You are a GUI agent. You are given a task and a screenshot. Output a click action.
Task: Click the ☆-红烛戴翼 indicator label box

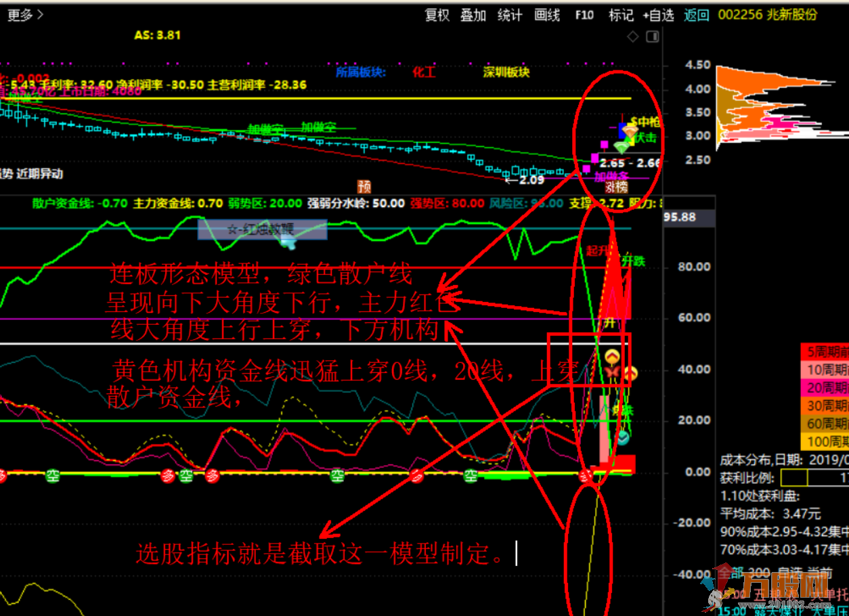(262, 229)
